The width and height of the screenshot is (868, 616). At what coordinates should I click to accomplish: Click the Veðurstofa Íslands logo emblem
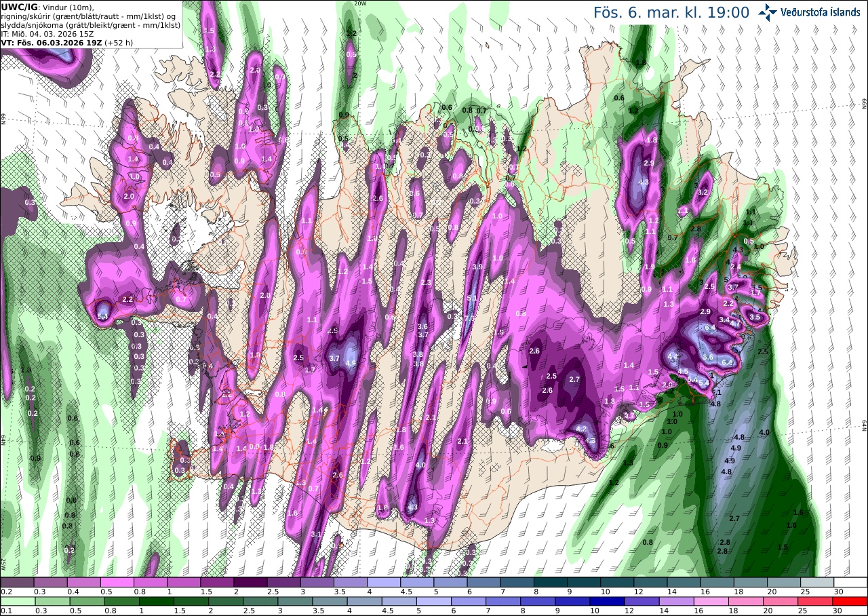click(x=768, y=12)
